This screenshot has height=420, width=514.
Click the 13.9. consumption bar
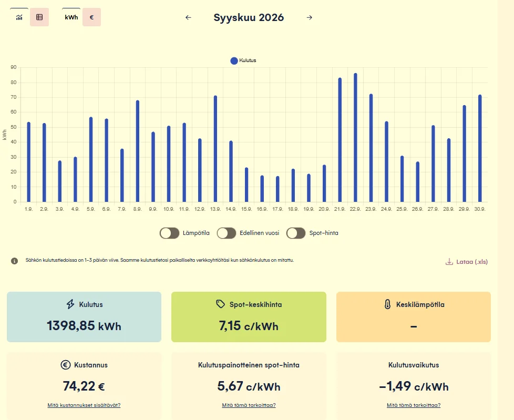[x=215, y=149]
